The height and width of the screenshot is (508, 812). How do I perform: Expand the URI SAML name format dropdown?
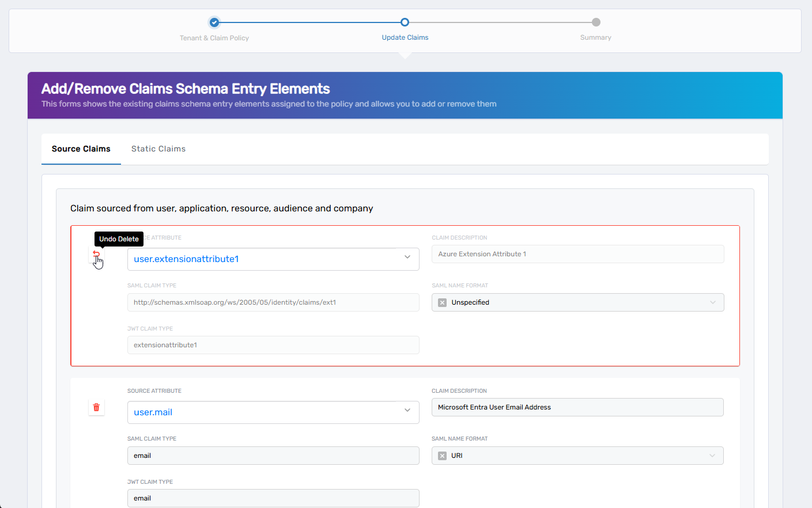[x=712, y=456]
